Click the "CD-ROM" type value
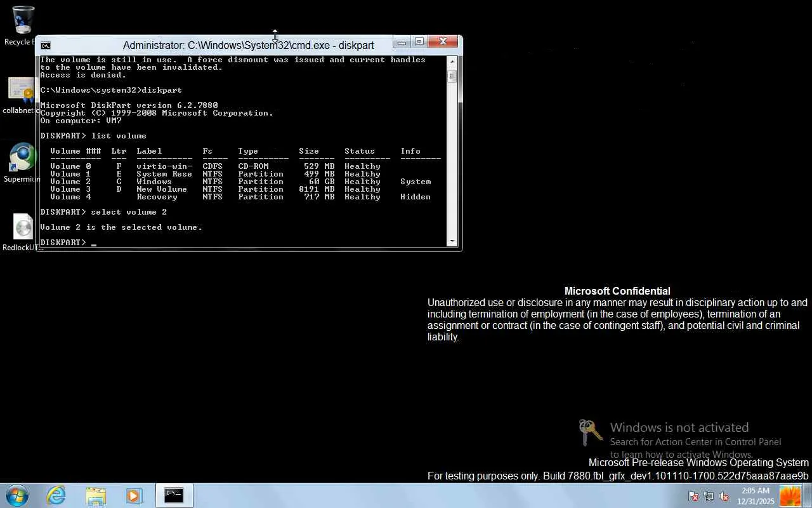Viewport: 812px width, 508px height. (x=253, y=166)
